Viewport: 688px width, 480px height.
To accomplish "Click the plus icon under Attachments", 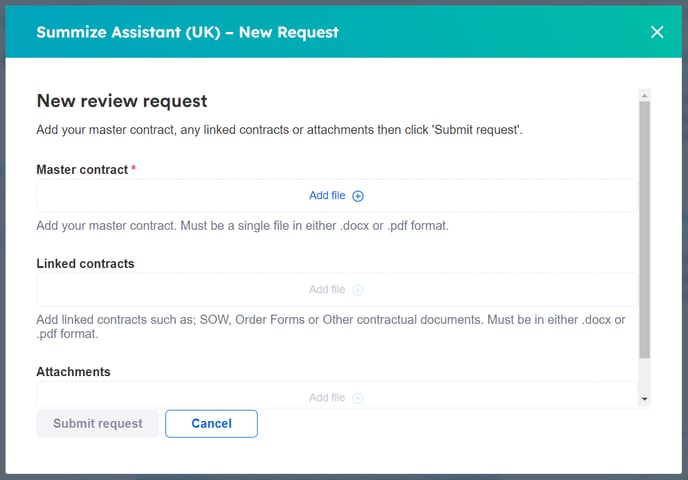I will (x=358, y=398).
